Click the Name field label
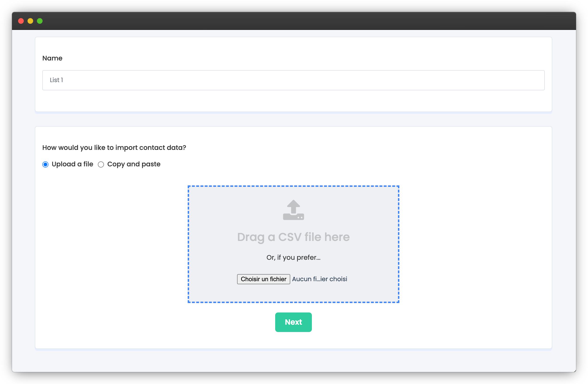The width and height of the screenshot is (588, 384). [52, 58]
